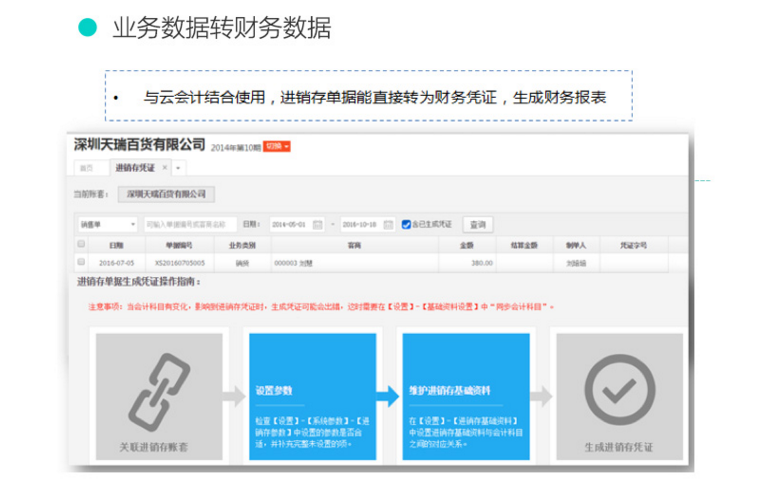Open the 销售单 document type dropdown
The width and height of the screenshot is (758, 503).
pyautogui.click(x=107, y=225)
